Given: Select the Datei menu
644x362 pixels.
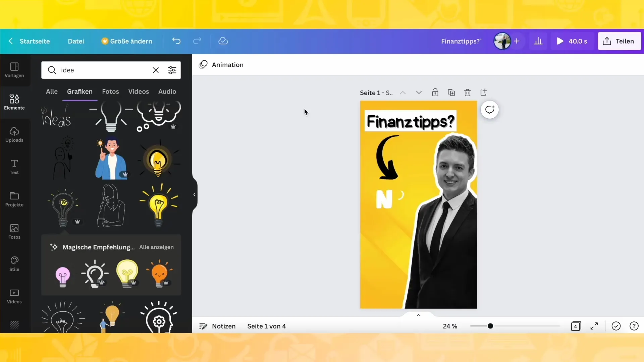Looking at the screenshot, I should (75, 41).
